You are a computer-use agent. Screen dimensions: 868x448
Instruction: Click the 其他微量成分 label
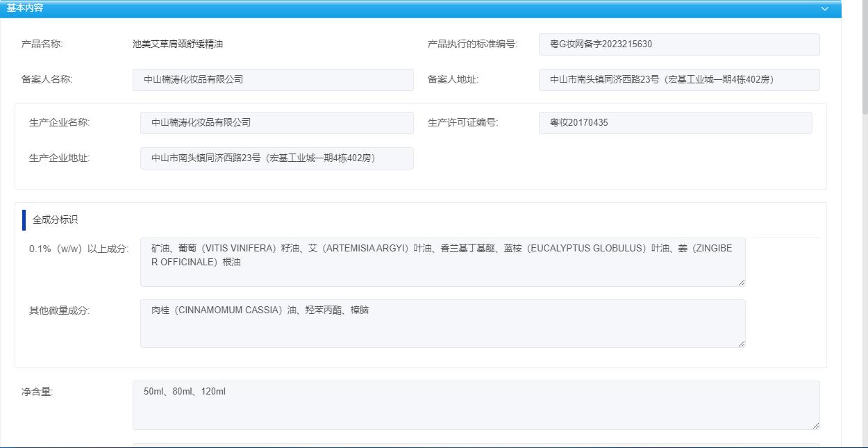pos(59,310)
